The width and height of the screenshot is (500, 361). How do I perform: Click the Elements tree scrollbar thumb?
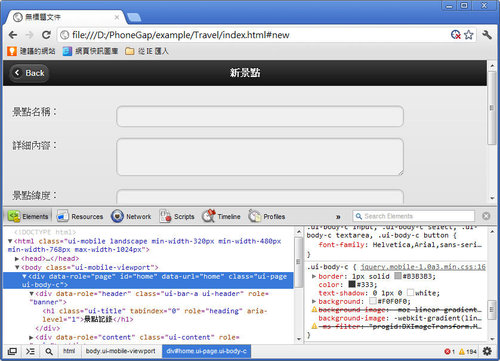pos(298,262)
